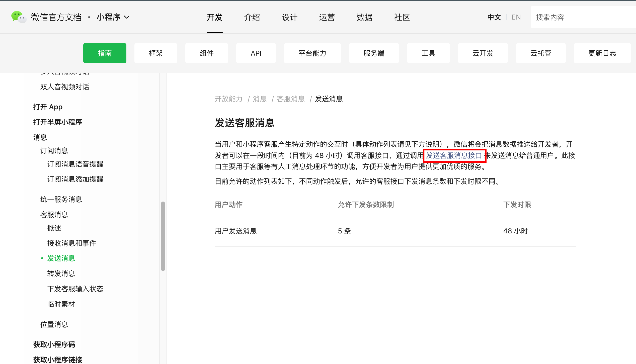
Task: Switch language to EN
Action: click(516, 17)
